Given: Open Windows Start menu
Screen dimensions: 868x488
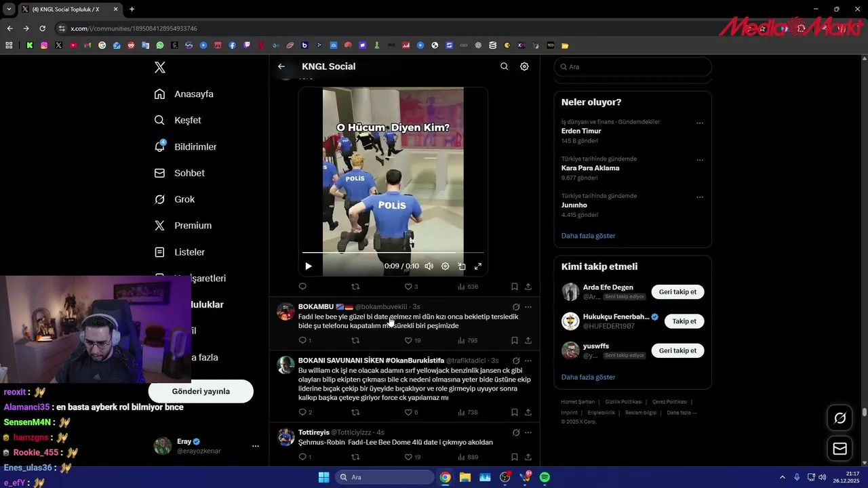Looking at the screenshot, I should tap(323, 477).
